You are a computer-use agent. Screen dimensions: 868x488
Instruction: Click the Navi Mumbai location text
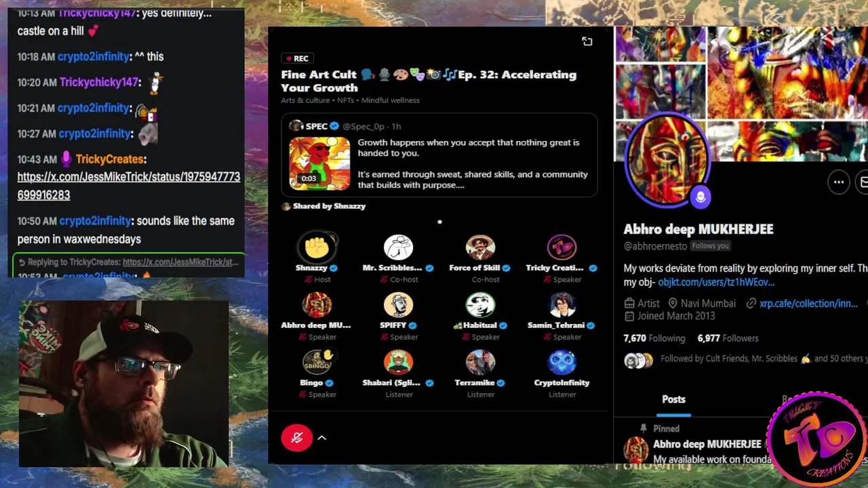pyautogui.click(x=708, y=304)
